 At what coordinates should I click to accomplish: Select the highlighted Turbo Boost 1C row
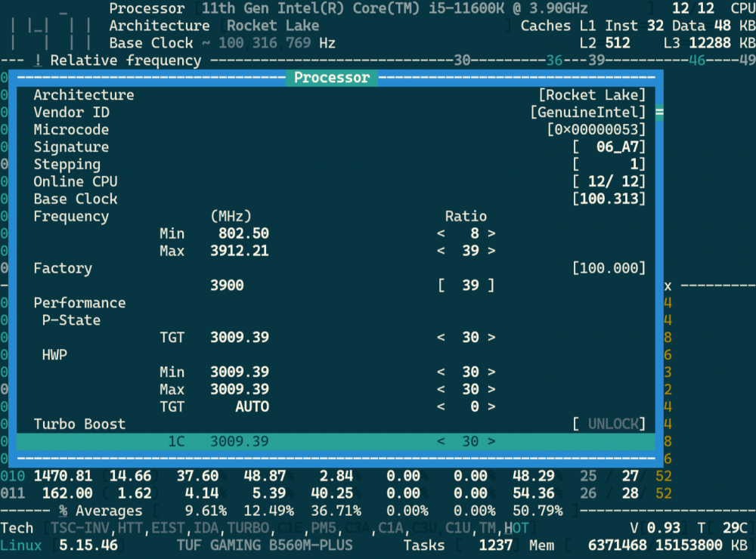tap(336, 441)
